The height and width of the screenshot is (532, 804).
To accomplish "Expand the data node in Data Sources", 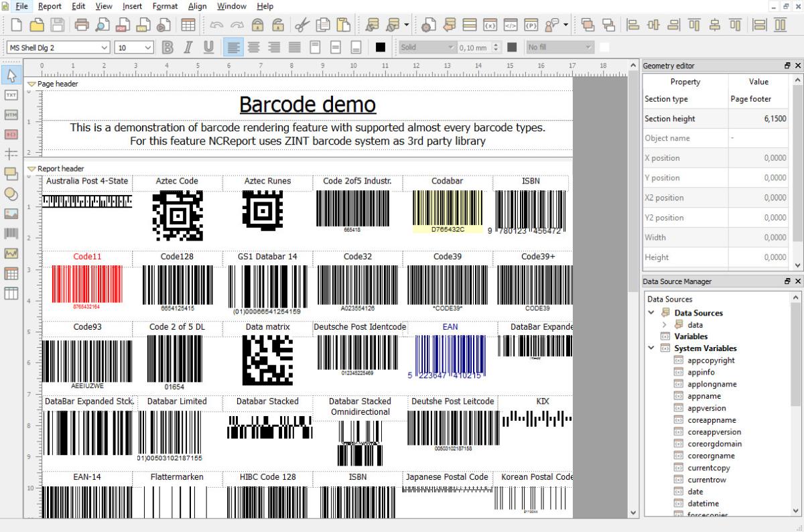I will point(665,325).
